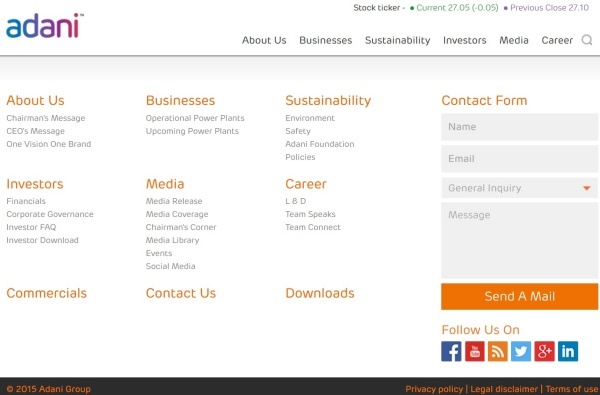Open the Terms of use link

[x=572, y=389]
